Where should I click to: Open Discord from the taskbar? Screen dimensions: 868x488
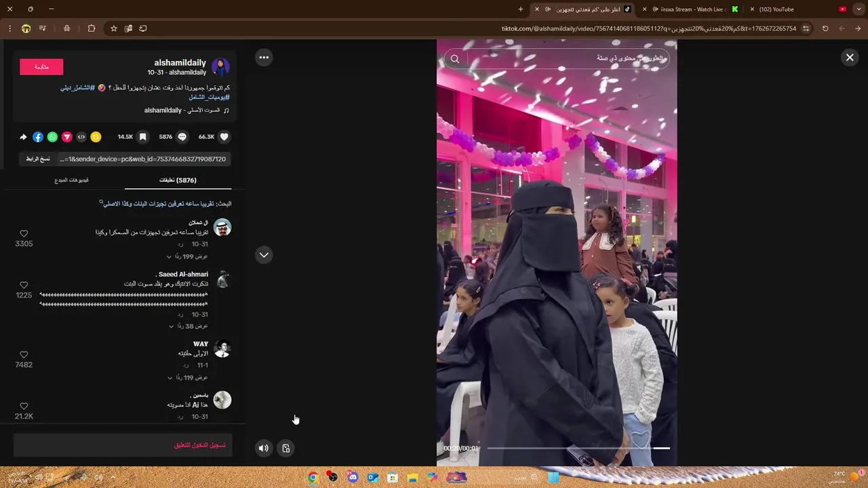click(353, 477)
